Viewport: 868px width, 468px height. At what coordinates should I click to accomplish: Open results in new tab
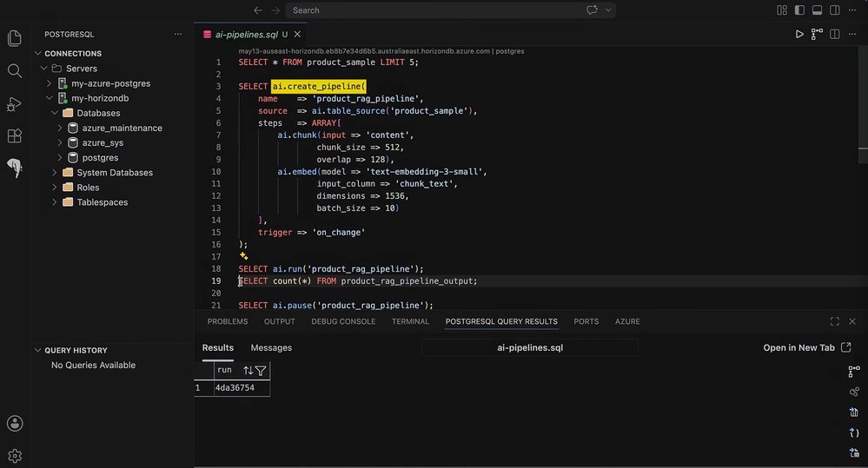click(x=807, y=348)
